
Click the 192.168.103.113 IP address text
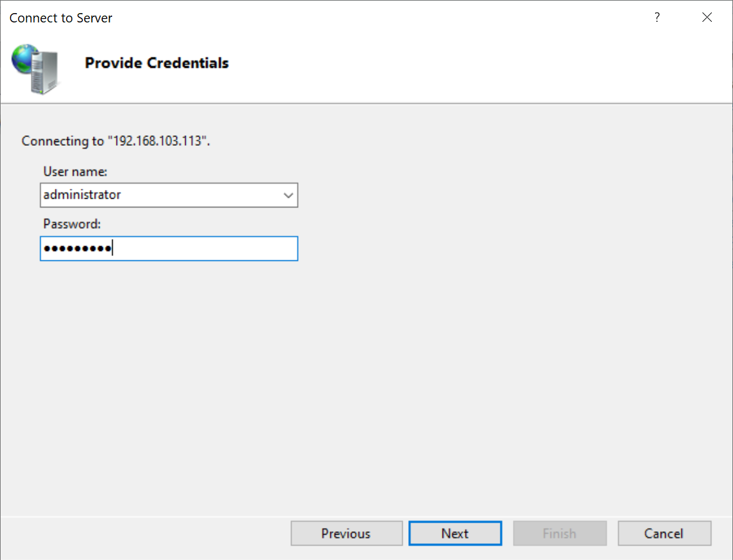(x=158, y=141)
